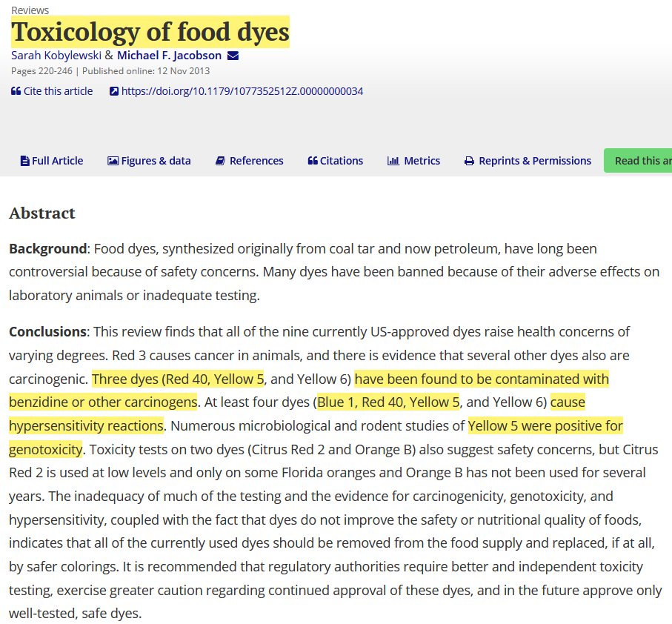Viewport: 672px width, 624px height.
Task: Click the bar chart icon on Metrics
Action: (x=393, y=161)
